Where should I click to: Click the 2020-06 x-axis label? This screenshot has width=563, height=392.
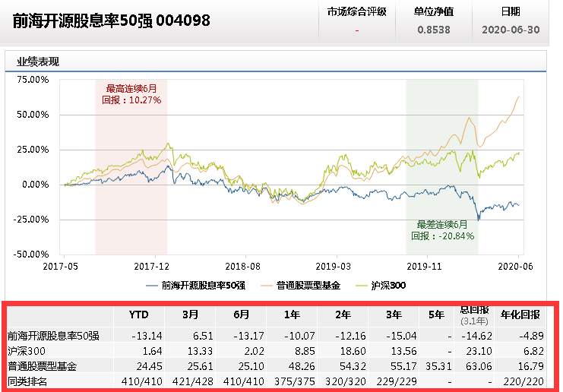tap(516, 267)
